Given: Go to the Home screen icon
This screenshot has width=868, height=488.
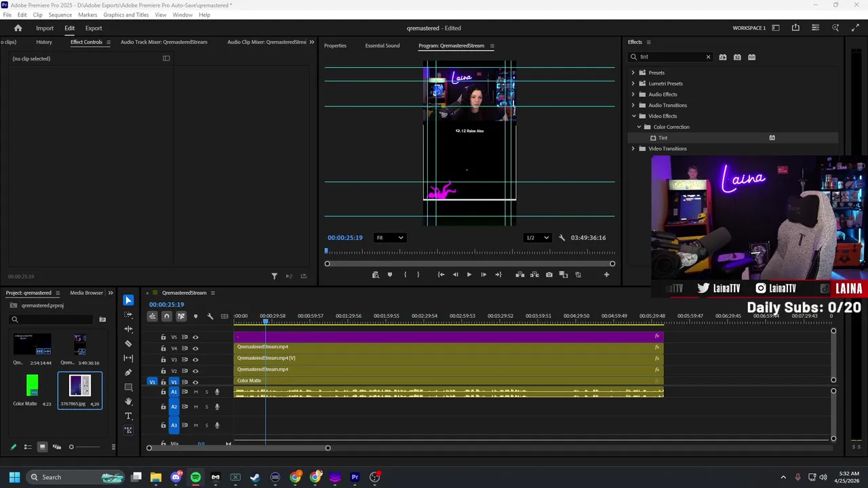Looking at the screenshot, I should [18, 28].
